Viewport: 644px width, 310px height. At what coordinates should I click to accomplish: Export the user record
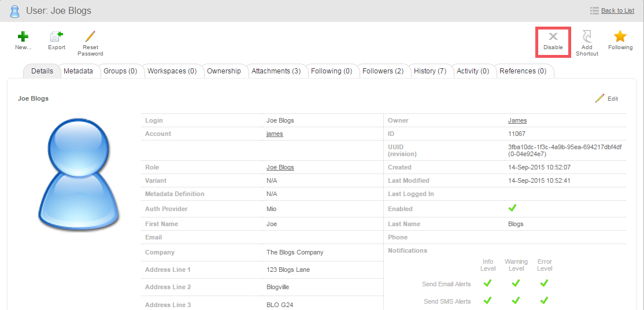click(x=57, y=36)
